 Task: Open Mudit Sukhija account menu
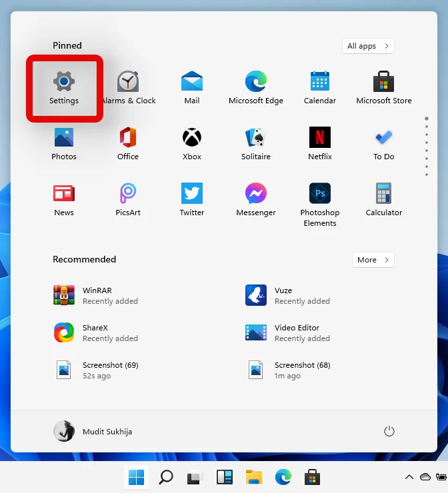point(93,431)
